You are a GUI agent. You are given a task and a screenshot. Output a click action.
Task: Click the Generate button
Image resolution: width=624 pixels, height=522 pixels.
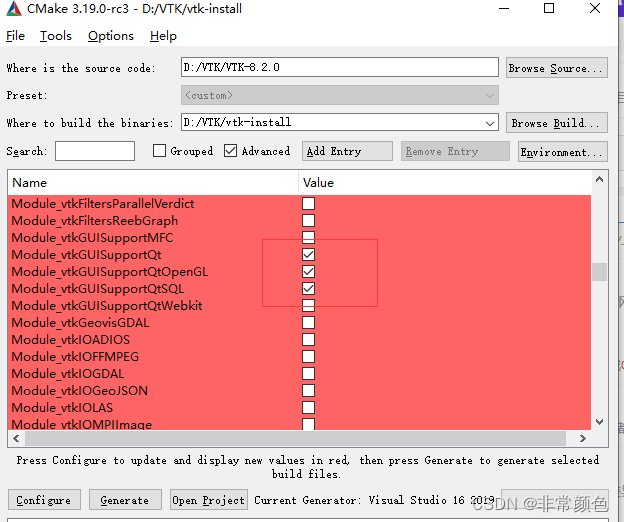[x=125, y=500]
